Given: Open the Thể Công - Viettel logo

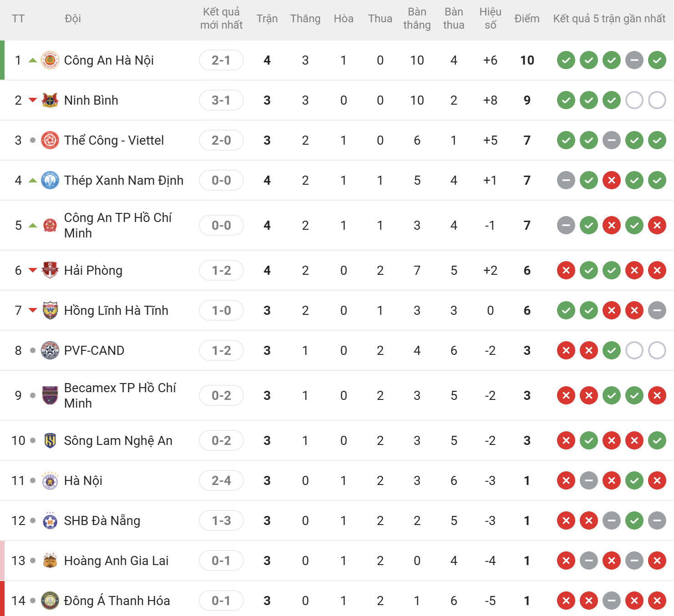Looking at the screenshot, I should point(50,140).
